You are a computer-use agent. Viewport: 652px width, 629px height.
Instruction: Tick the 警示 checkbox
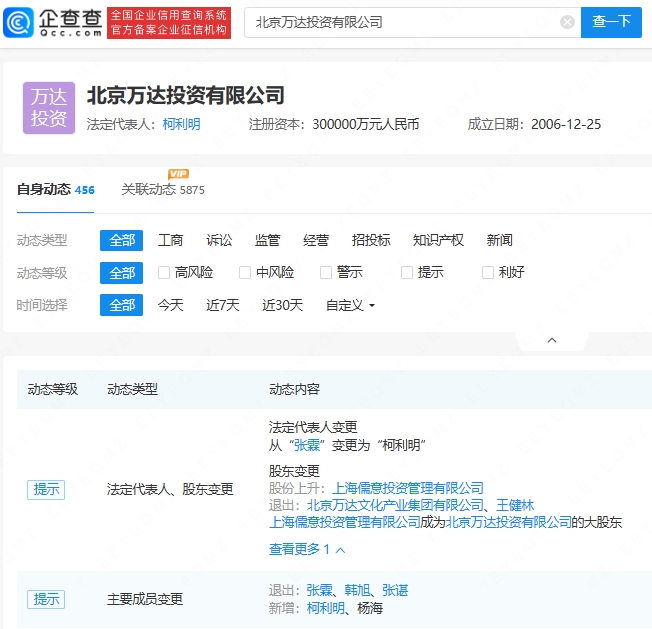(326, 272)
